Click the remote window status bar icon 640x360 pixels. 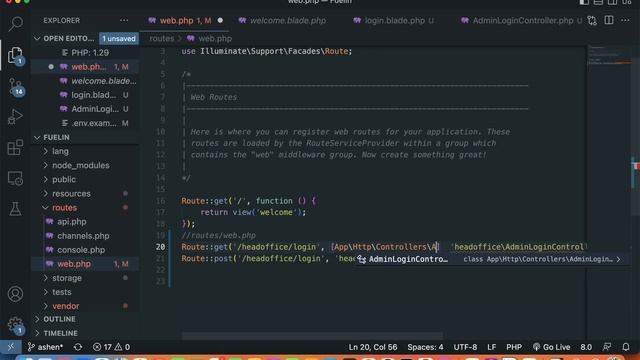pyautogui.click(x=11, y=347)
